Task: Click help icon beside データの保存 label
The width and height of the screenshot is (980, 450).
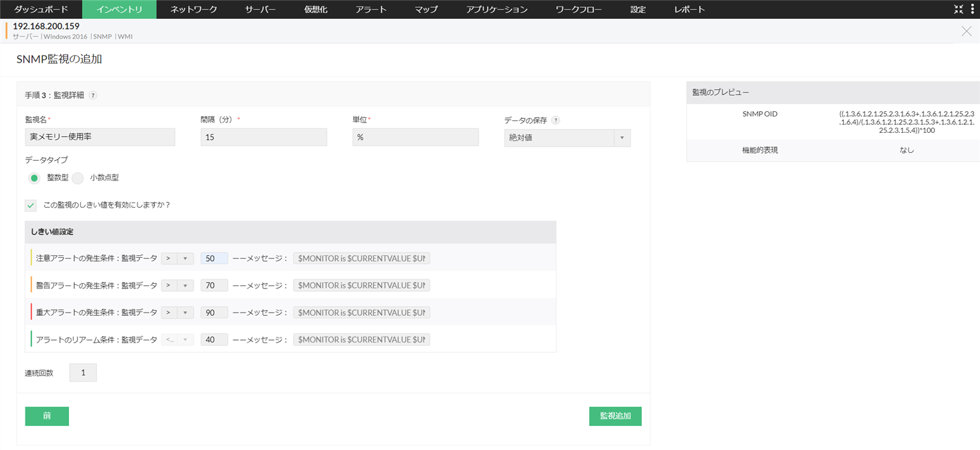Action: [555, 120]
